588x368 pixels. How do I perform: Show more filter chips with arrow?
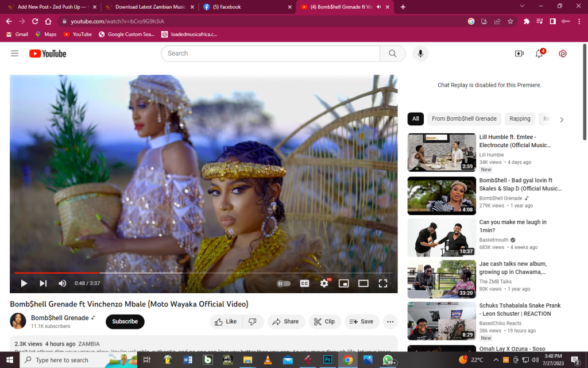pos(562,120)
